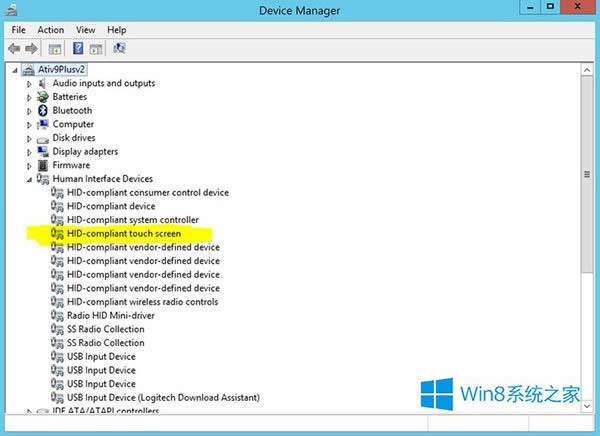This screenshot has height=436, width=600.
Task: Select Radio HID Mini-driver entry
Action: point(112,315)
